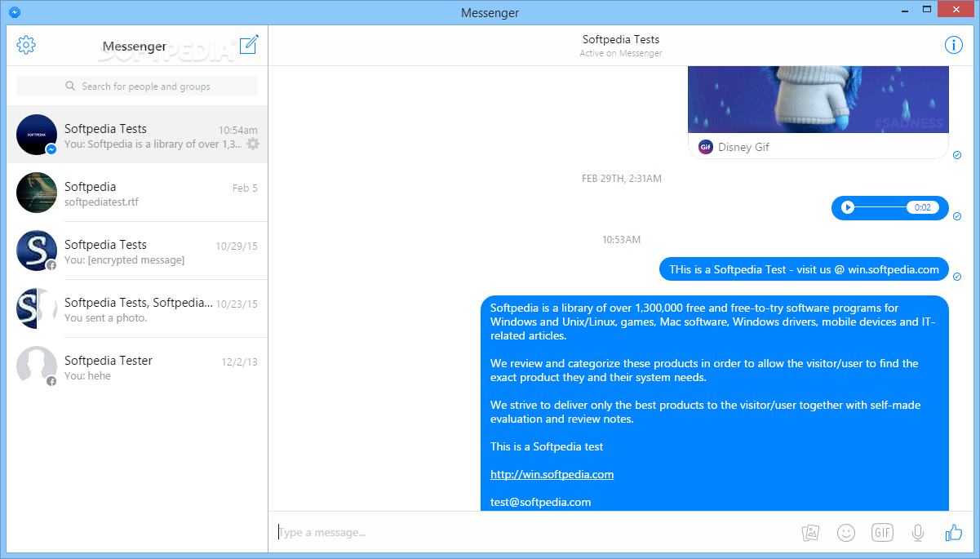980x559 pixels.
Task: Click the voice message 0:02 duration
Action: coord(923,207)
